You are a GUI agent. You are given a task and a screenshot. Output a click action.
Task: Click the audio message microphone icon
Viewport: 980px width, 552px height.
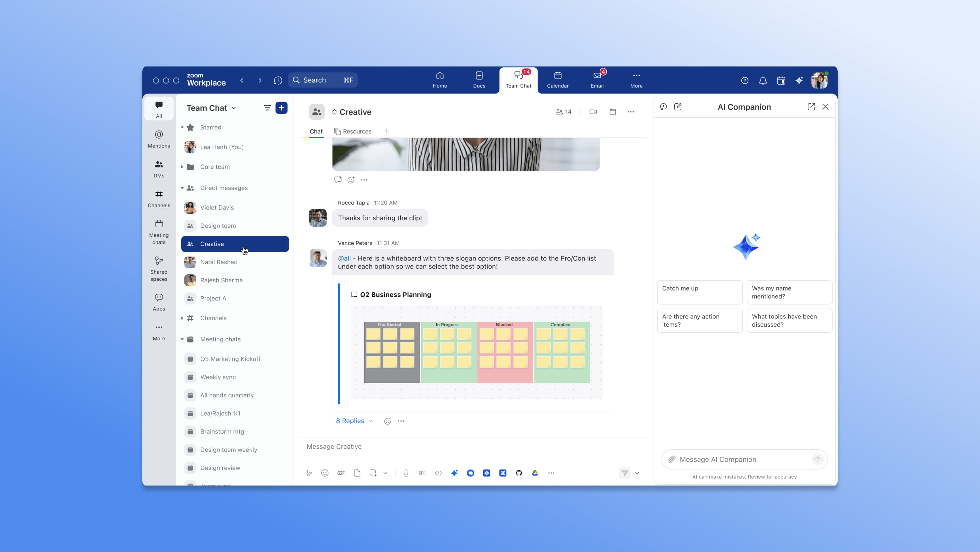point(406,473)
